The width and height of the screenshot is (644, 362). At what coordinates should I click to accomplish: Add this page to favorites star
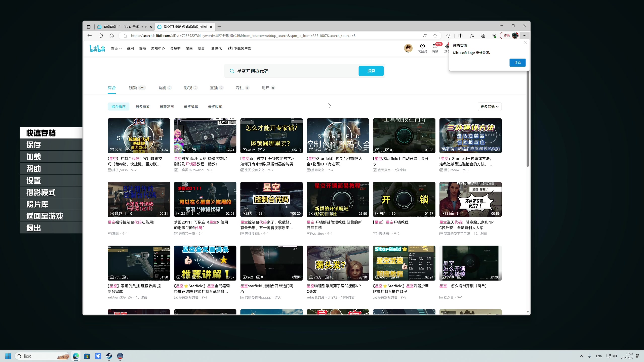(x=435, y=35)
